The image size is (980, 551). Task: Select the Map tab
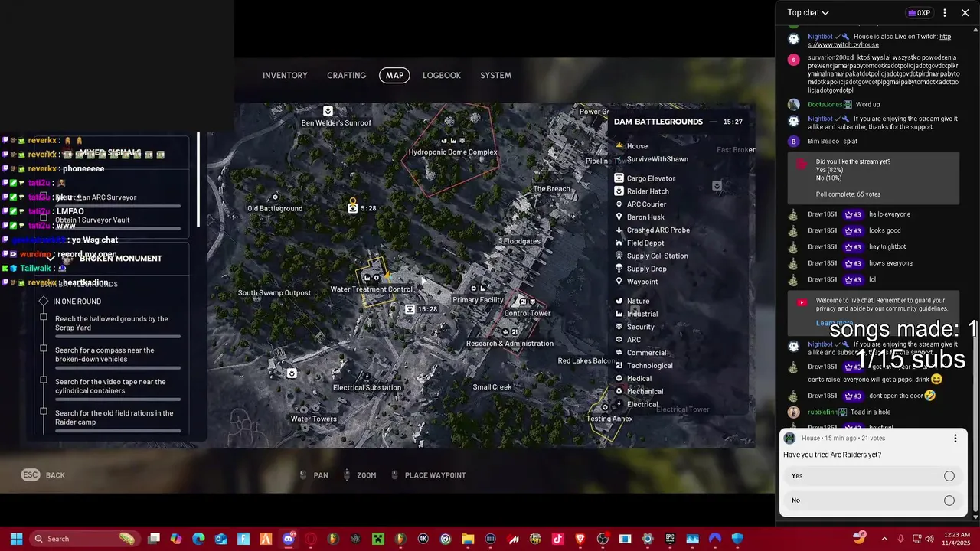[x=394, y=75]
